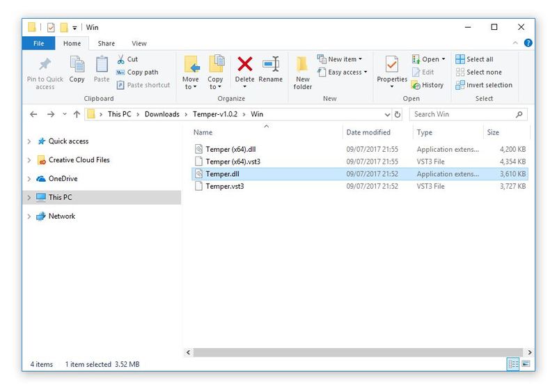Image resolution: width=557 pixels, height=392 pixels.
Task: Click Pin to Quick access icon
Action: pyautogui.click(x=45, y=68)
